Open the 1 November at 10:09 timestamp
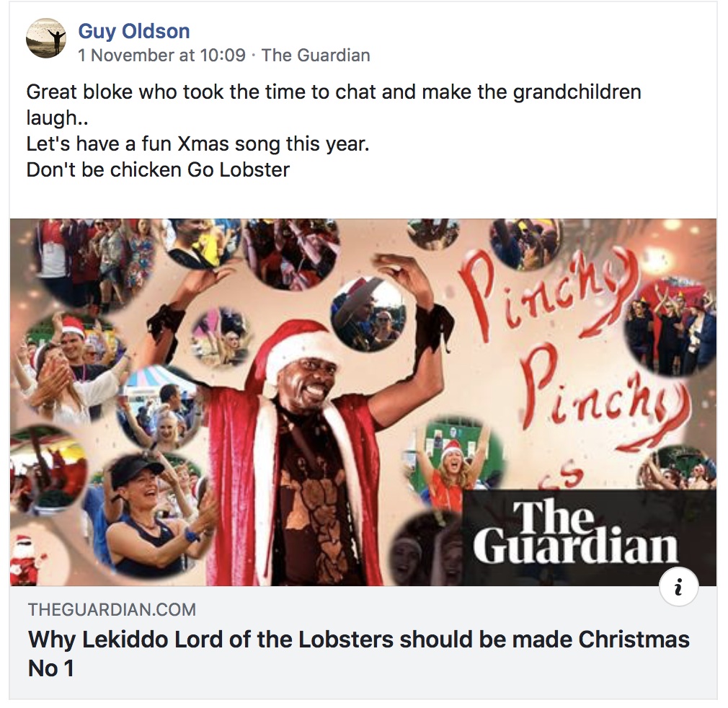The height and width of the screenshot is (708, 728). click(161, 56)
